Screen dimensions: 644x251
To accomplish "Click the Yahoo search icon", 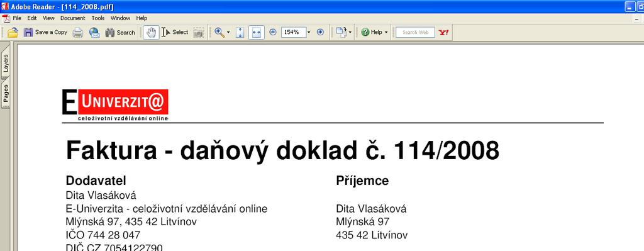I will [x=443, y=33].
